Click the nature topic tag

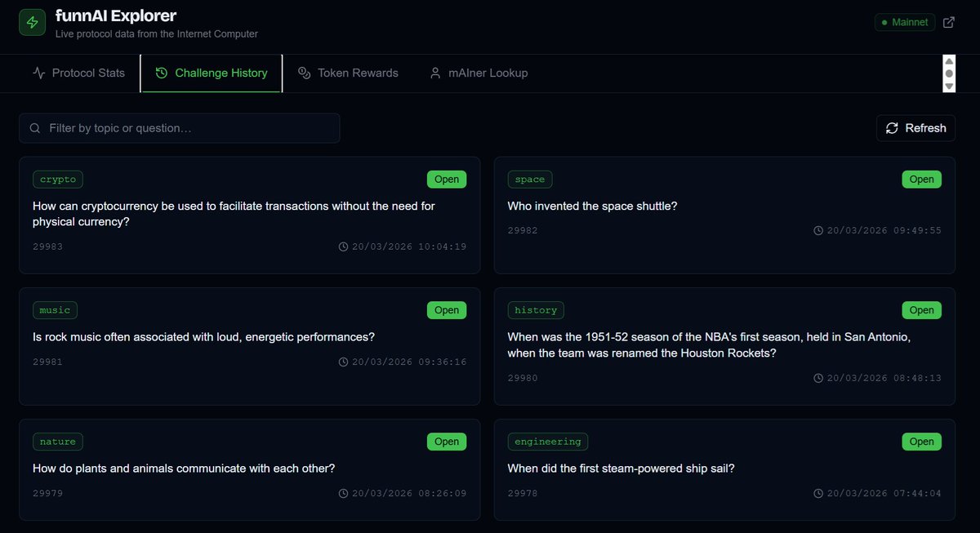pyautogui.click(x=58, y=442)
